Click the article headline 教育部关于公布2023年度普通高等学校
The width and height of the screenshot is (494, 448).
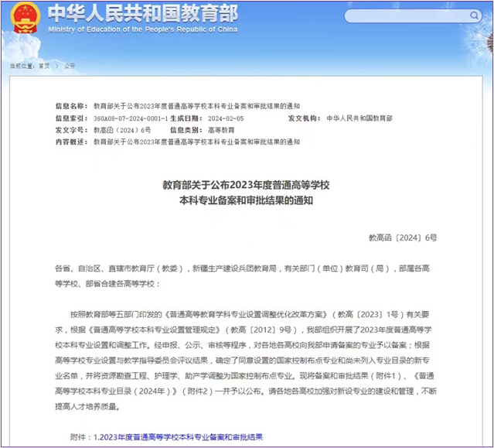[246, 185]
